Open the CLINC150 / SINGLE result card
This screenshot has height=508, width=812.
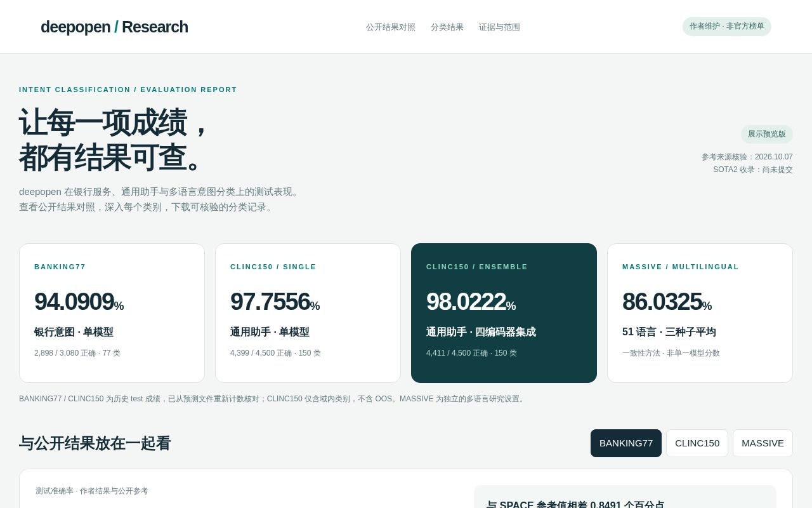(308, 313)
